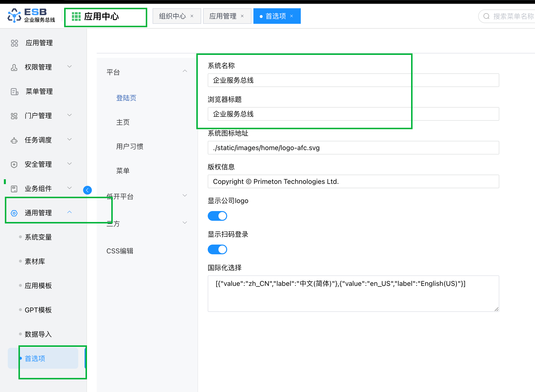The image size is (535, 392).
Task: Open the CSS编辑 item
Action: [x=120, y=251]
